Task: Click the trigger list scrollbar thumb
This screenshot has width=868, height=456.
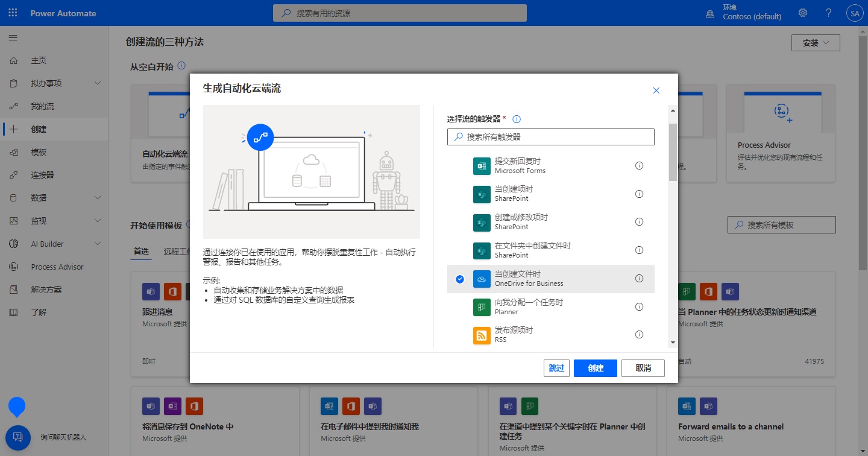Action: 673,152
